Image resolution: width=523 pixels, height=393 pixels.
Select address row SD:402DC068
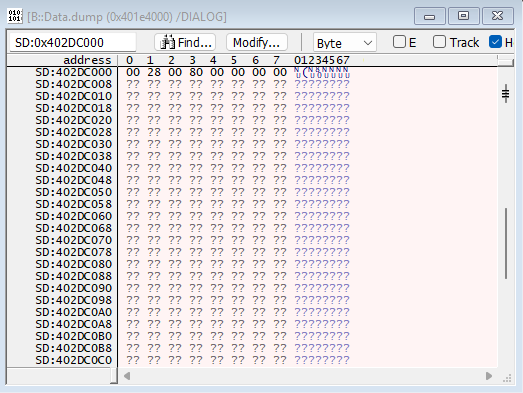[74, 228]
